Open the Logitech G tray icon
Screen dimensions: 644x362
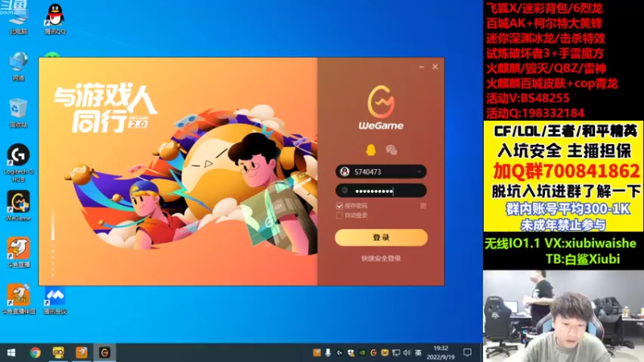point(339,352)
